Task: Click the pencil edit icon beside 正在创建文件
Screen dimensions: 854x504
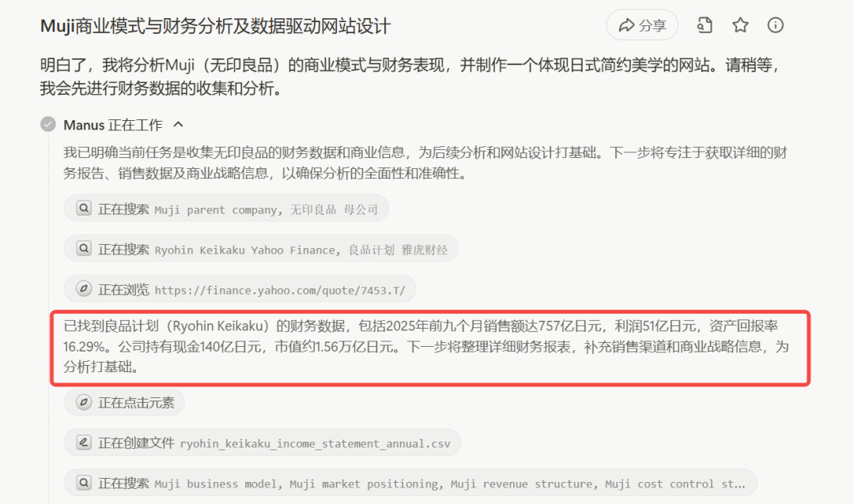Action: 84,442
